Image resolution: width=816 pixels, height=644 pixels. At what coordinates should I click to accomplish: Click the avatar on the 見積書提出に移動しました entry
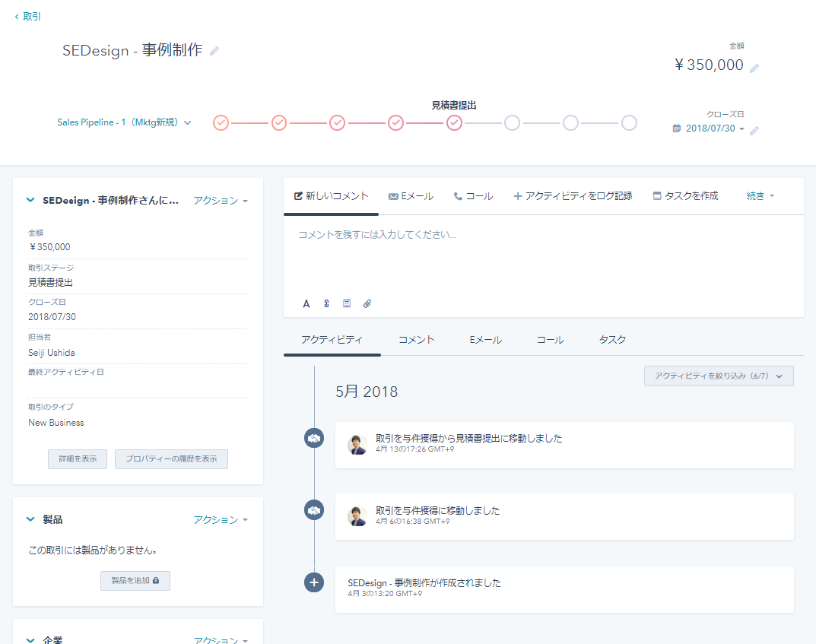pyautogui.click(x=357, y=445)
